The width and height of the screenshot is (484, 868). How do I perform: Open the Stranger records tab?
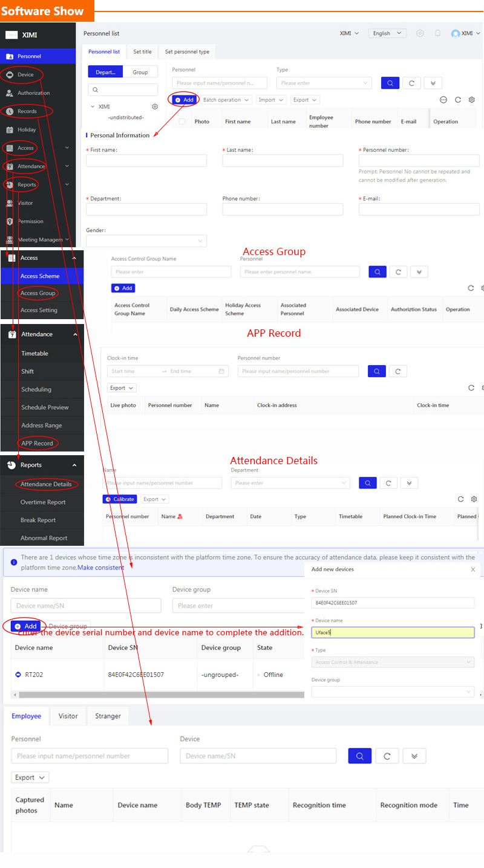[x=108, y=716]
